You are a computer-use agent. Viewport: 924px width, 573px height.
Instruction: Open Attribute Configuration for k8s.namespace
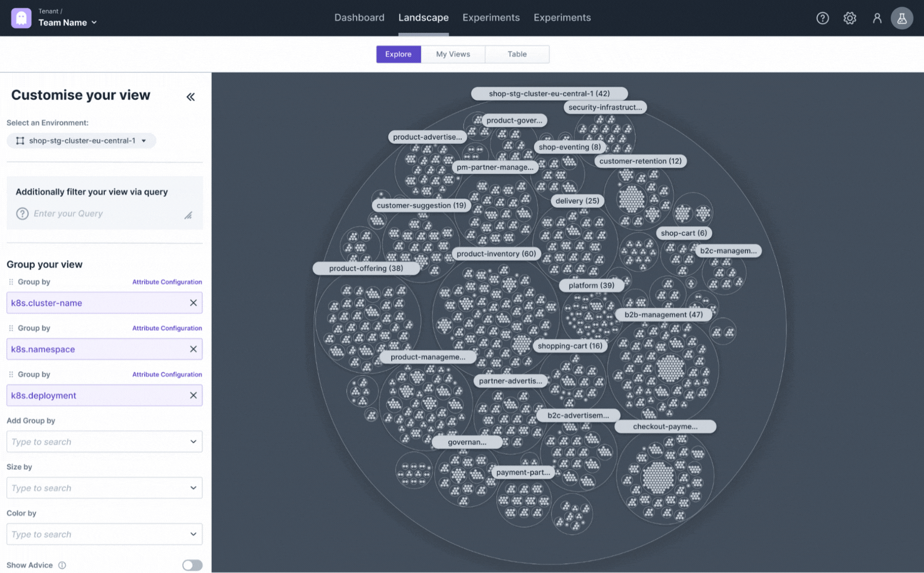(167, 328)
